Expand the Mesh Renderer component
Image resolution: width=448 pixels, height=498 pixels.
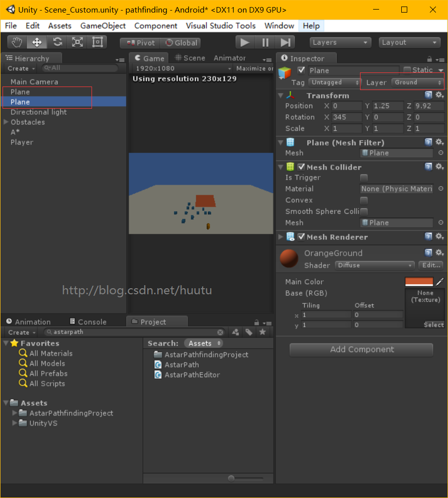pos(281,236)
